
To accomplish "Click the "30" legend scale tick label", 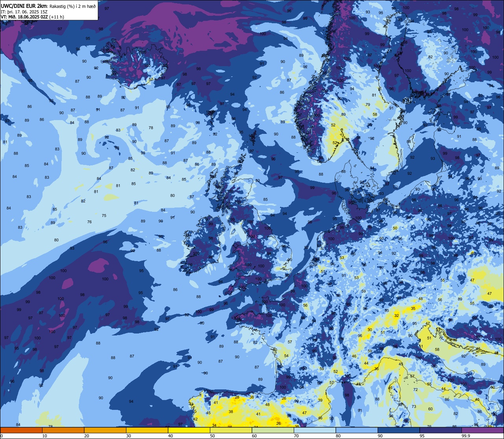I will tap(129, 436).
